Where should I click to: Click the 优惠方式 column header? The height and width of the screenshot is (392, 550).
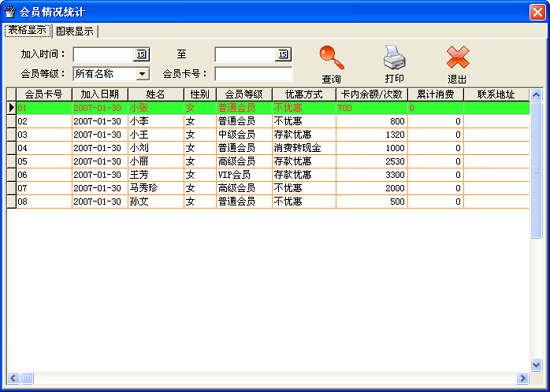(304, 94)
